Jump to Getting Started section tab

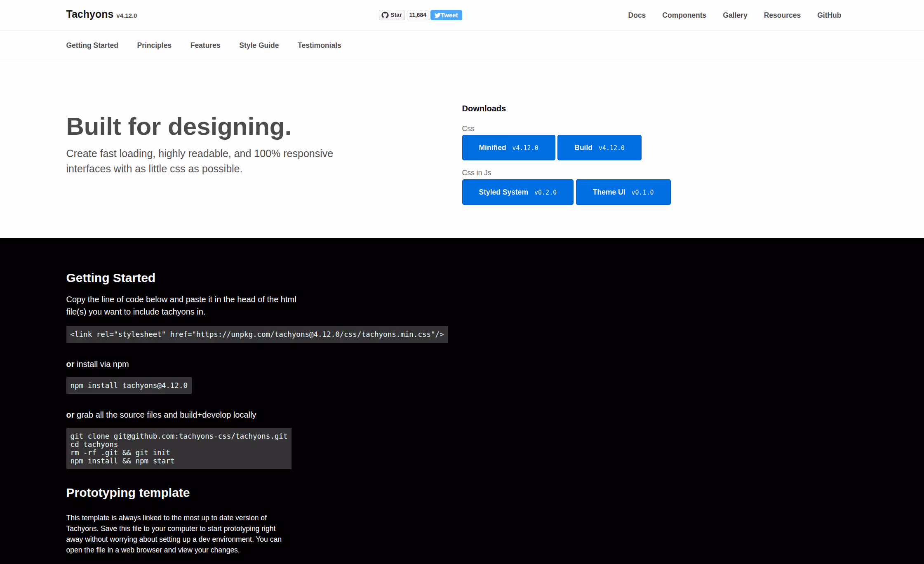click(92, 45)
